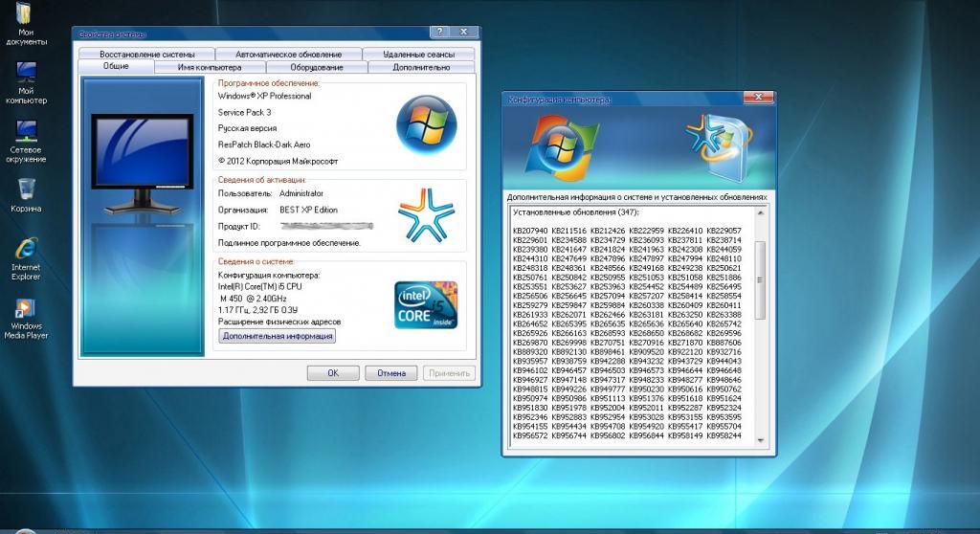This screenshot has width=980, height=534.
Task: Select the Имя компьютера tab
Action: 210,68
